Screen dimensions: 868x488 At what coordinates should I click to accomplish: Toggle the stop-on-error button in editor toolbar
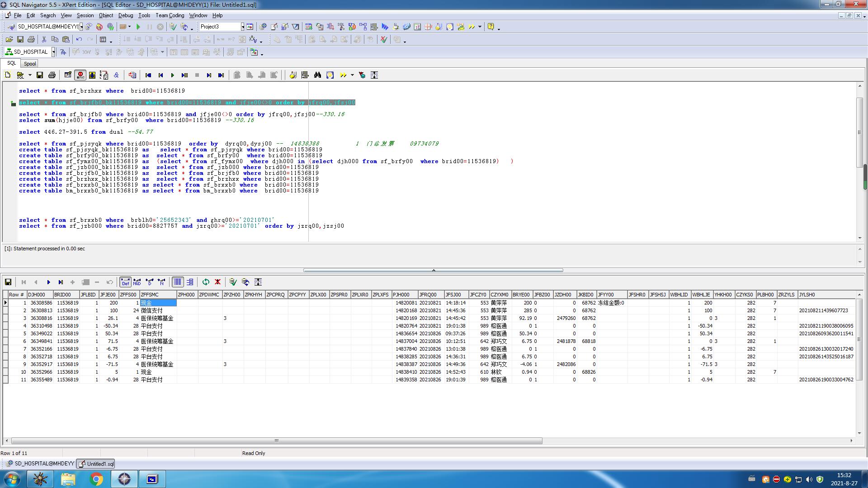(80, 75)
